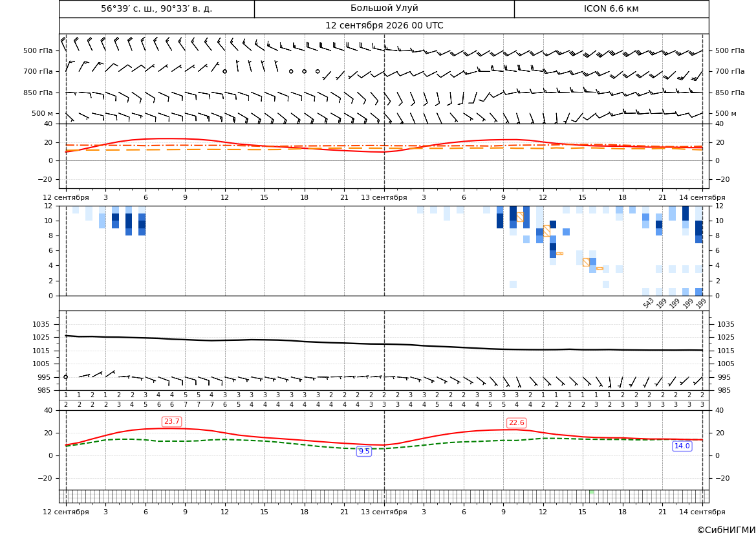Click the 13 сентября label on bottom axis
756x535 pixels.
click(x=383, y=512)
